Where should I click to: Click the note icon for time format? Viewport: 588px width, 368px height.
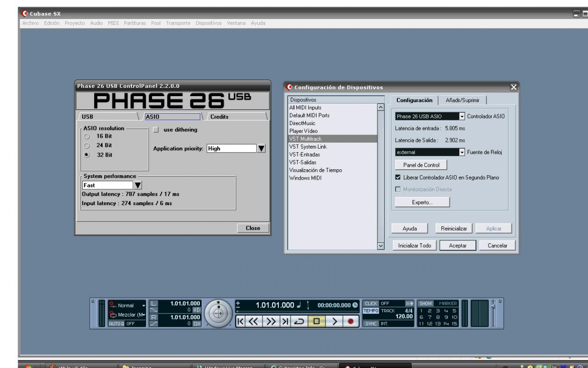coord(298,305)
